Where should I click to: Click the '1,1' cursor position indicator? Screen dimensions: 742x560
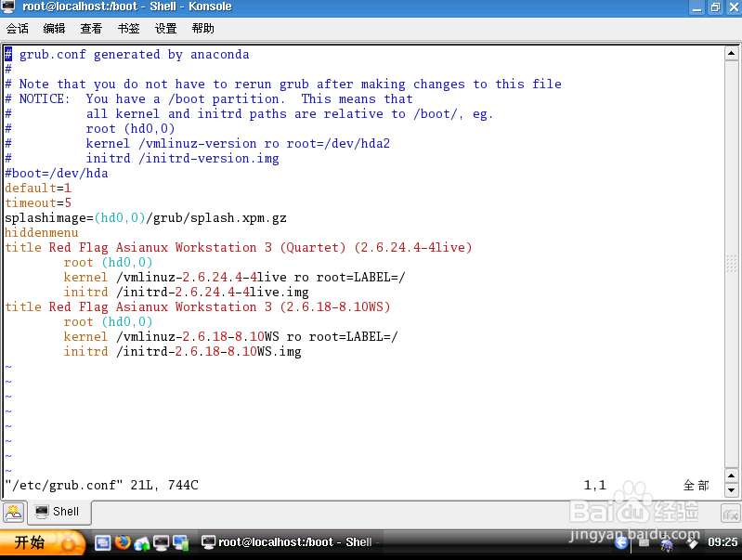point(595,485)
